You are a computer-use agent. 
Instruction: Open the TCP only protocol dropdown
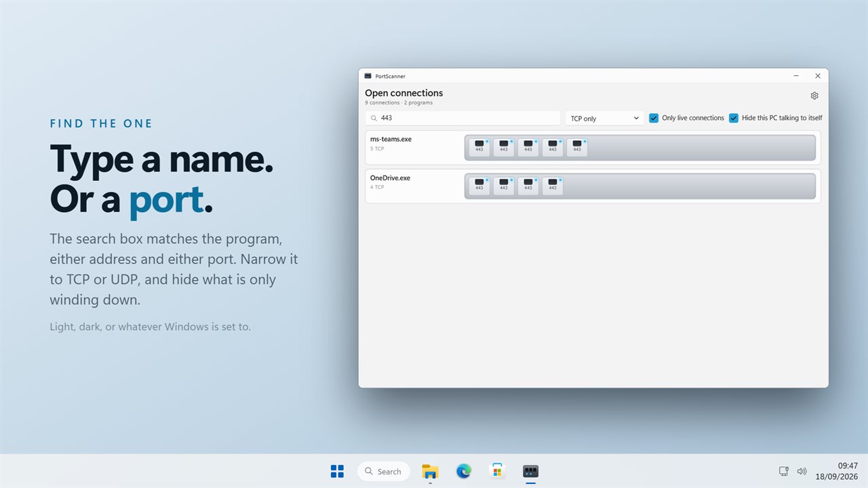tap(605, 118)
